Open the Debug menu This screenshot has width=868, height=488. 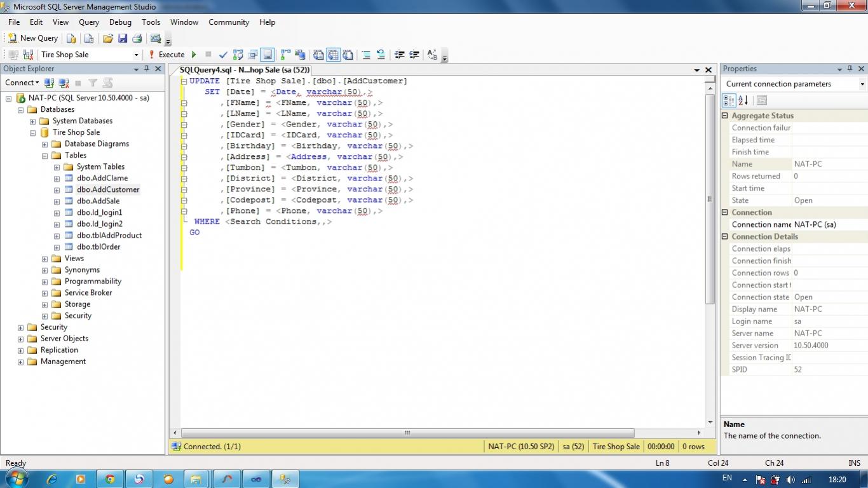pos(120,22)
